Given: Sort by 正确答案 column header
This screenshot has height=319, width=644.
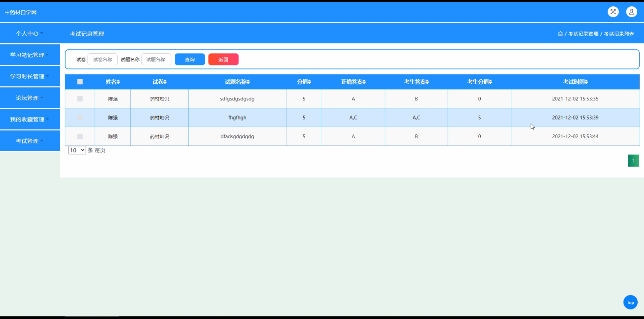Looking at the screenshot, I should coord(353,82).
